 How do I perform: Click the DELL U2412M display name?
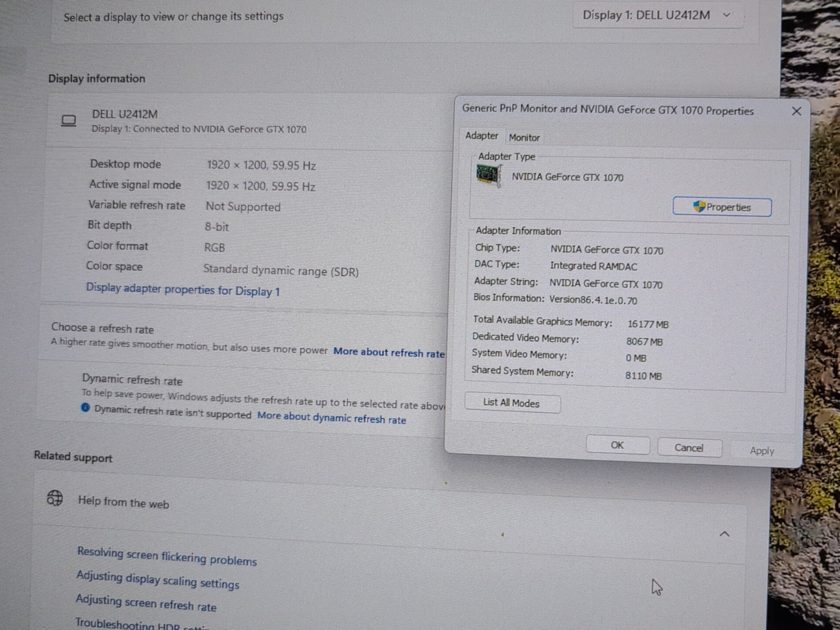pos(125,114)
